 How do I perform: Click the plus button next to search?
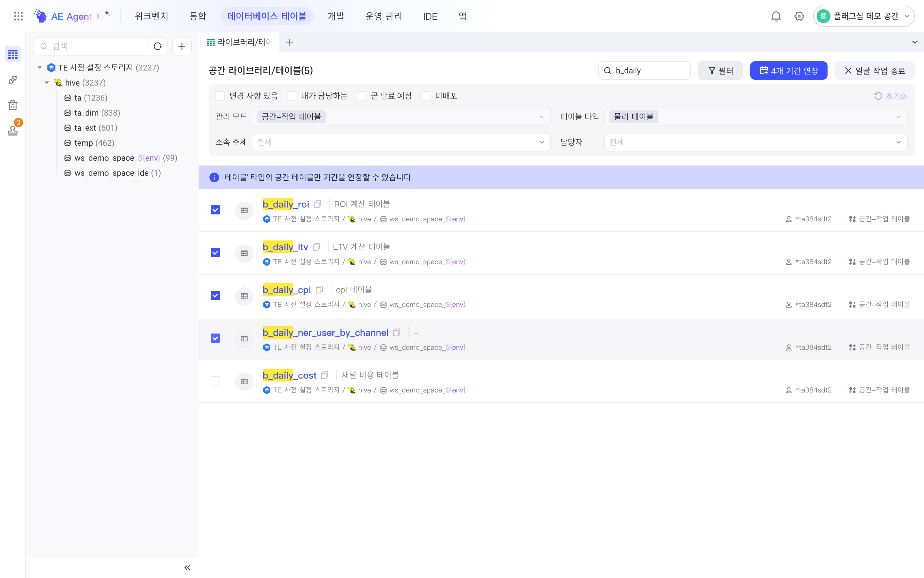(x=182, y=46)
